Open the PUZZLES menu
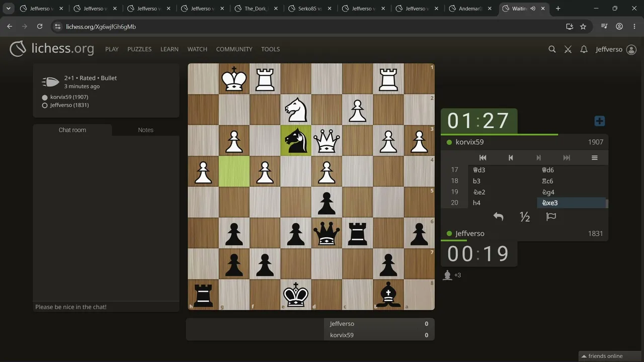644x362 pixels. click(x=139, y=49)
